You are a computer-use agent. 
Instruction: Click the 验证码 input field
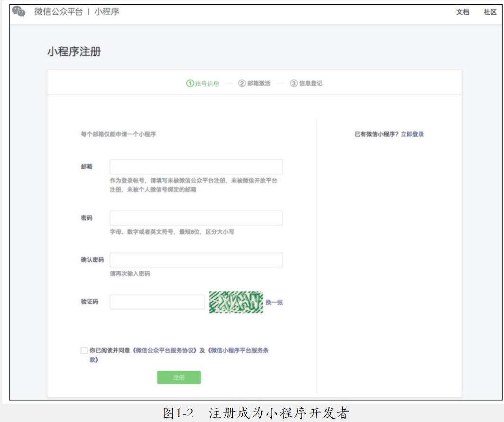157,302
